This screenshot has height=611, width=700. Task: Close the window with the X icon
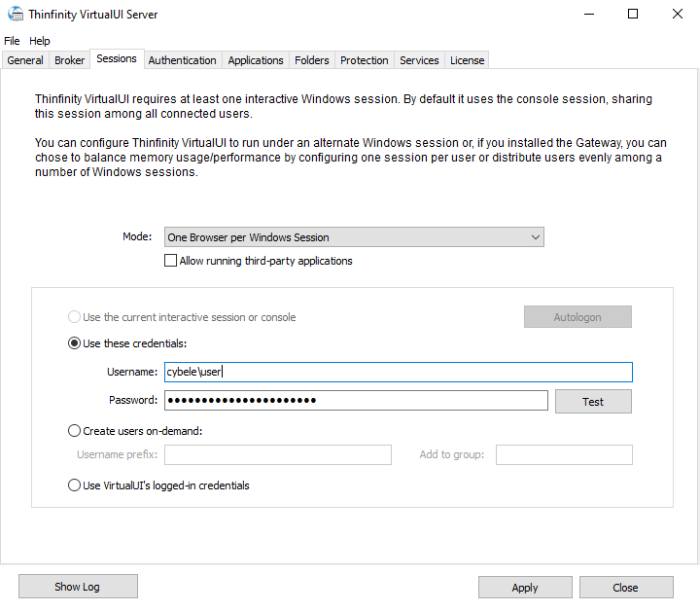678,14
